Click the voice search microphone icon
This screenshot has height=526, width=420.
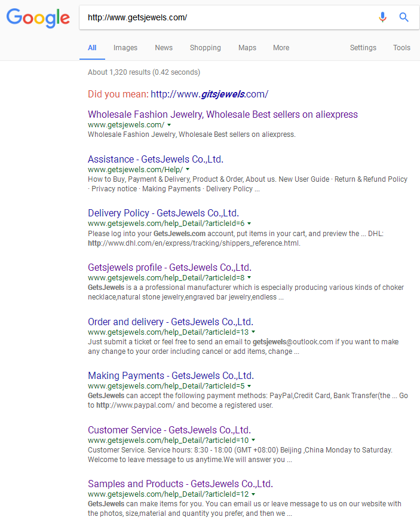point(382,17)
